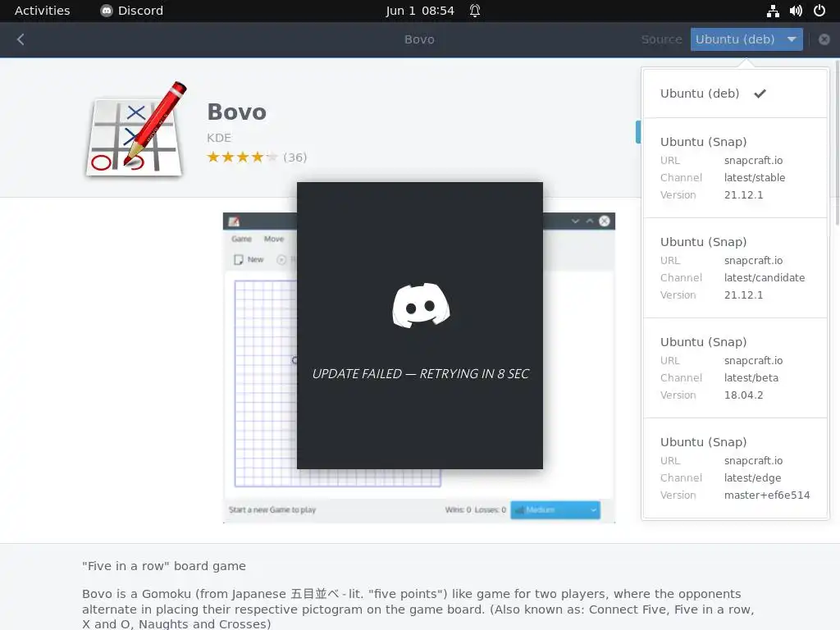Click the star rating for Bovo
The width and height of the screenshot is (840, 630).
[242, 157]
